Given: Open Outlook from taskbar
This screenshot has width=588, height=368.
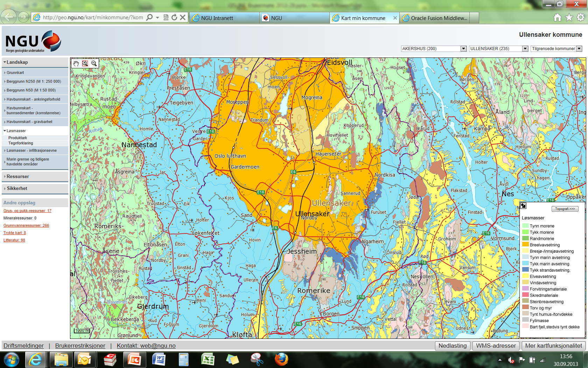Looking at the screenshot, I should (x=84, y=360).
